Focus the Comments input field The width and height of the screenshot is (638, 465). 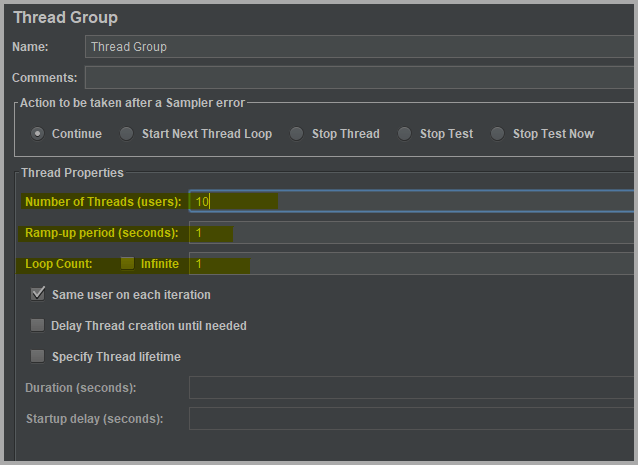pyautogui.click(x=360, y=78)
